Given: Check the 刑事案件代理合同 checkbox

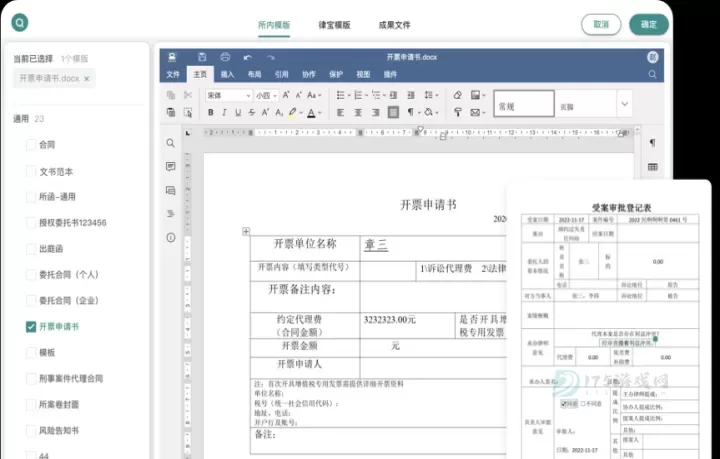Looking at the screenshot, I should (x=31, y=379).
